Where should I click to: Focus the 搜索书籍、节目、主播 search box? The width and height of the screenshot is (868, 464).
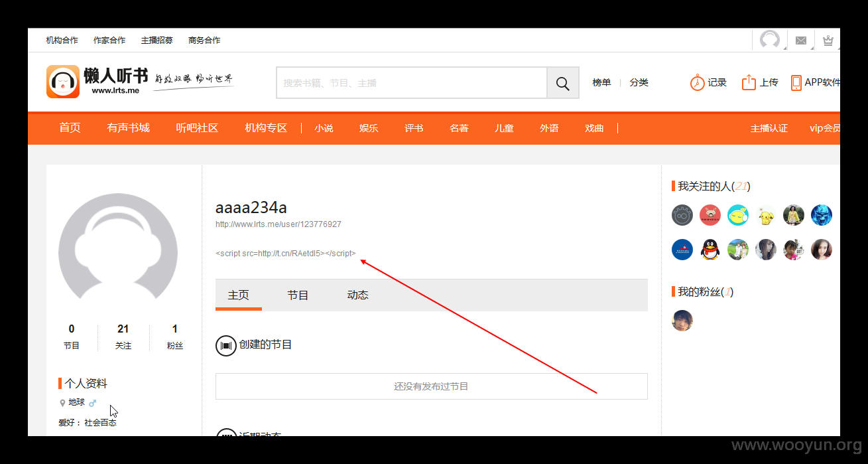click(412, 83)
